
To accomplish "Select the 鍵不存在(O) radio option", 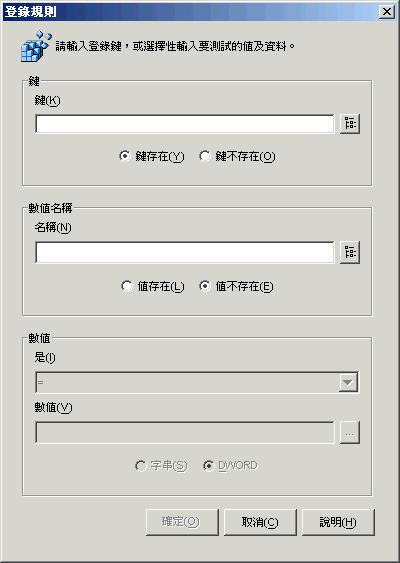I will pyautogui.click(x=237, y=156).
